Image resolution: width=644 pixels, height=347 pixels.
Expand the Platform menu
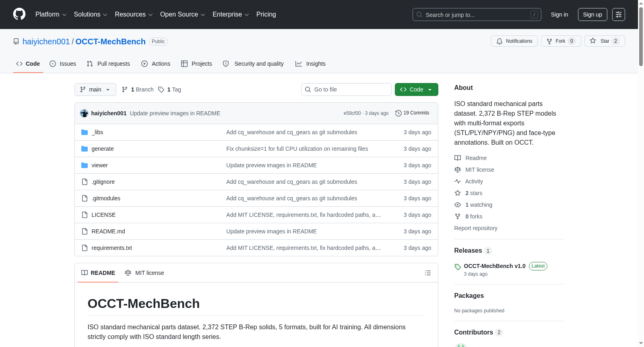[x=51, y=15]
